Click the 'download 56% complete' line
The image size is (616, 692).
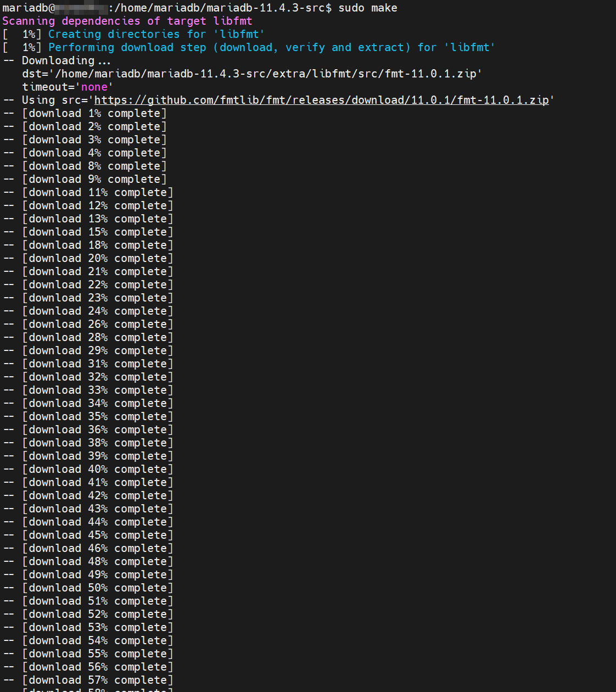point(88,667)
